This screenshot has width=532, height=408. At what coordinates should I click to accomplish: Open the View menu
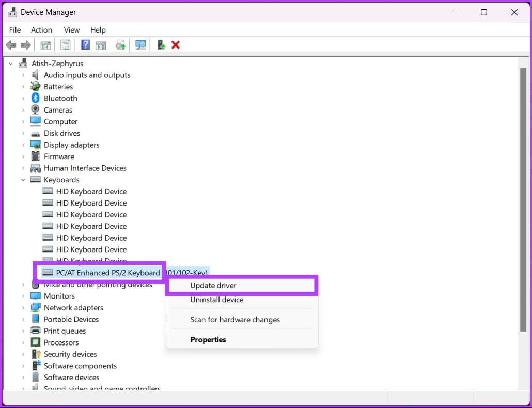72,30
